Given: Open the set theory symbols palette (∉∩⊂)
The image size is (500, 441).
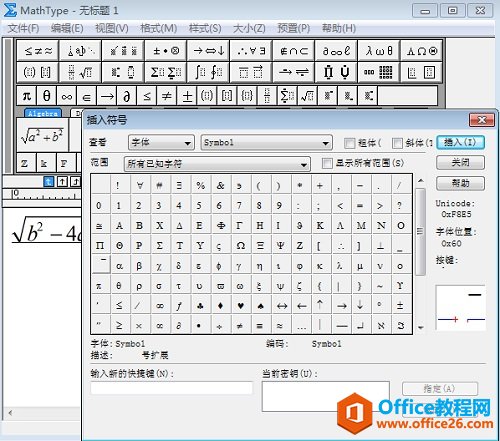Looking at the screenshot, I should (x=294, y=51).
